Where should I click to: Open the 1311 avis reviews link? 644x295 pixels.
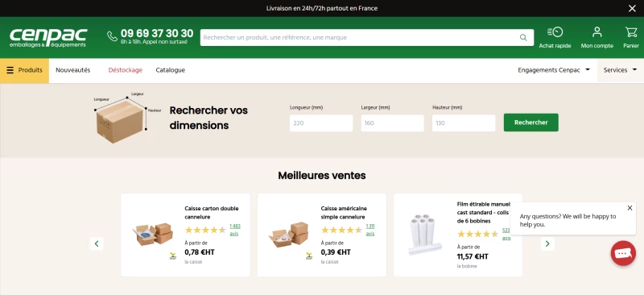(370, 230)
